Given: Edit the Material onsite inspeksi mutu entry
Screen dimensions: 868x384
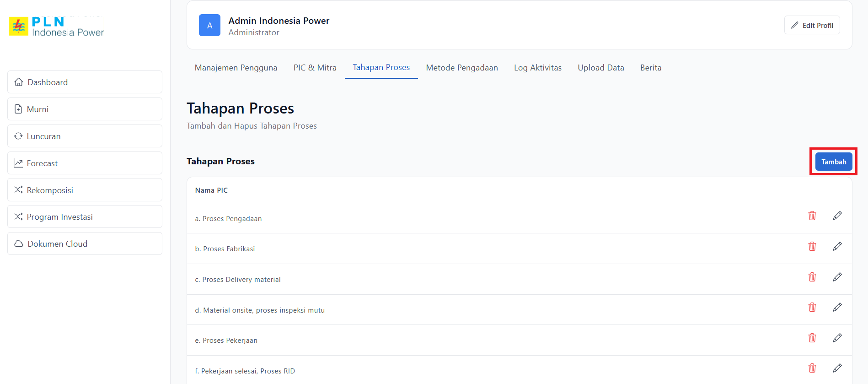Looking at the screenshot, I should tap(837, 307).
